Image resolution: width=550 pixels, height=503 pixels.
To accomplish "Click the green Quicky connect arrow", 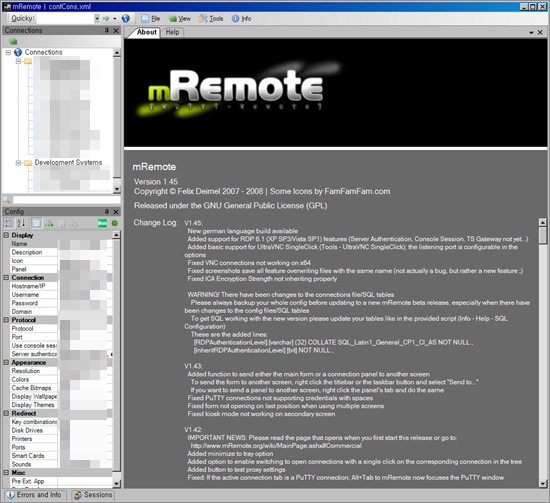I will 106,19.
